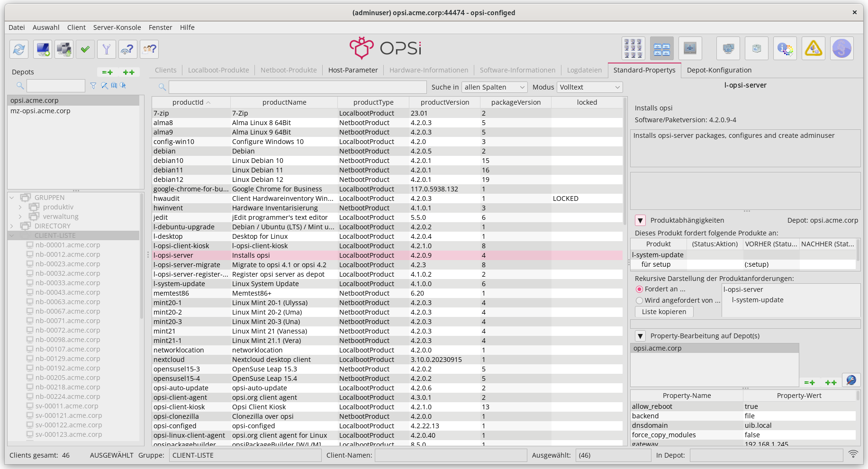The image size is (868, 469).
Task: Open the server configuration view icon
Action: click(690, 48)
